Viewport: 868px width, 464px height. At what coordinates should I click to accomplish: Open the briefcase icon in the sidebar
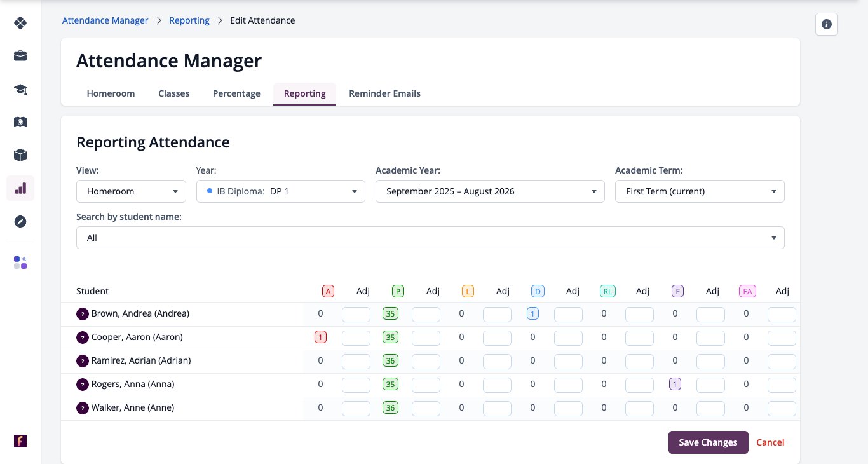20,56
